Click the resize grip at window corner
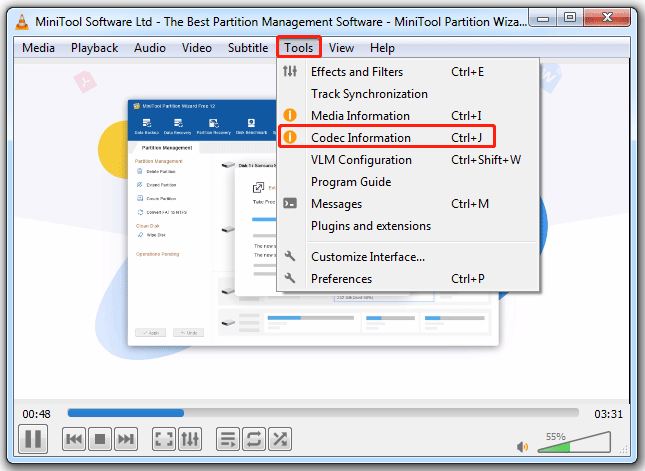The height and width of the screenshot is (471, 645). tap(624, 450)
